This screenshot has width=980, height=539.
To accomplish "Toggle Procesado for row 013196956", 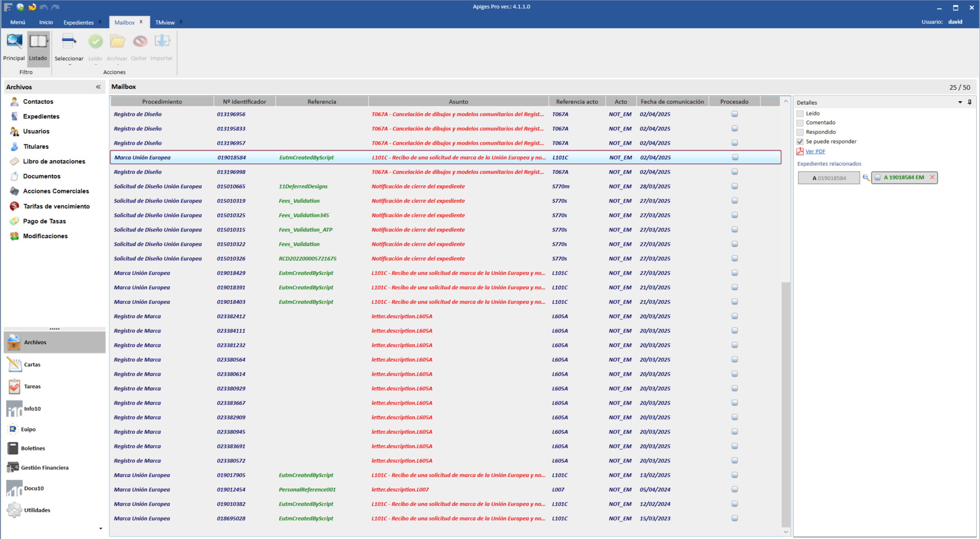I will tap(734, 114).
